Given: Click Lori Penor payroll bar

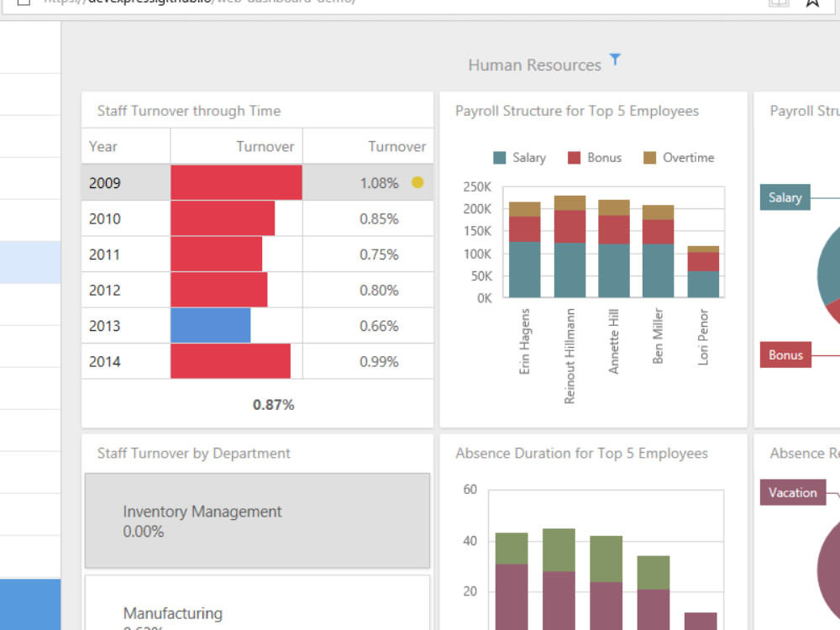Looking at the screenshot, I should [703, 271].
